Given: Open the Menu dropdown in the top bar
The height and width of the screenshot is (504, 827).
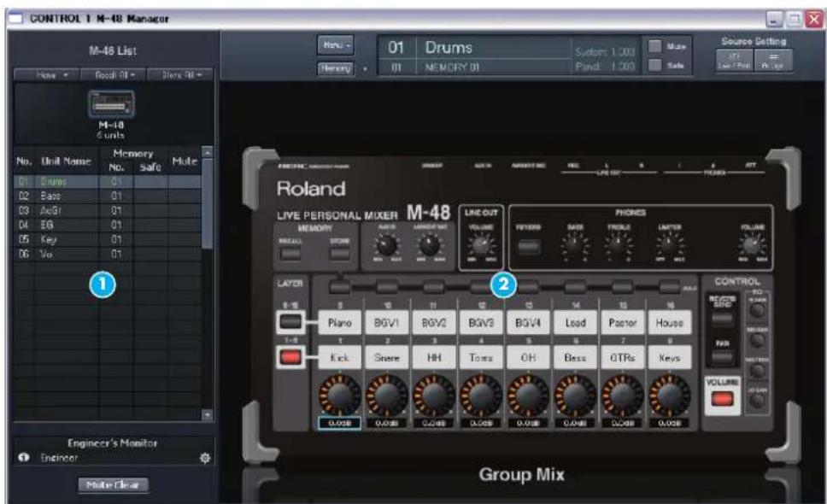Looking at the screenshot, I should click(336, 45).
